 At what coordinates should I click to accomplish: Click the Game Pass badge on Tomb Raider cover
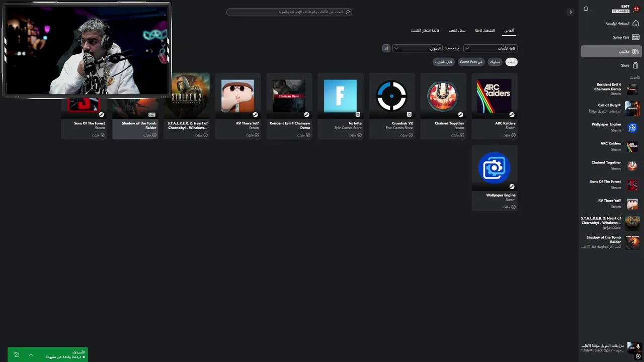pyautogui.click(x=152, y=115)
